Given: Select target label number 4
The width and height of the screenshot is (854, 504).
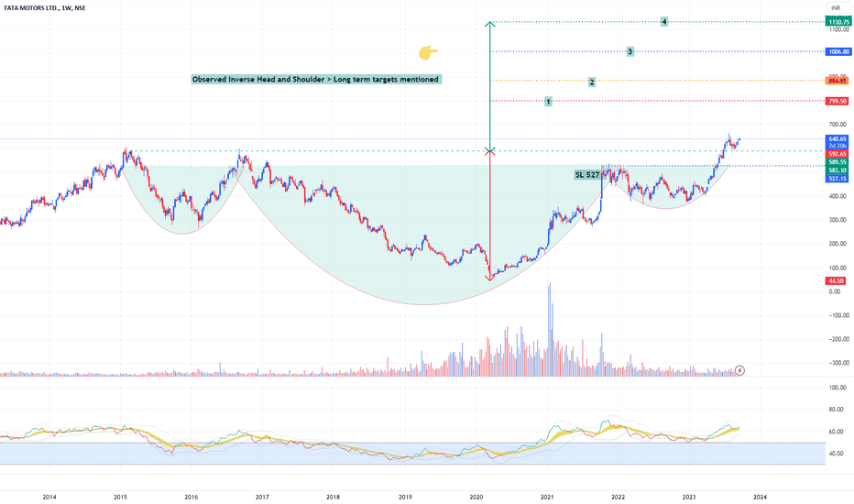Looking at the screenshot, I should point(664,22).
